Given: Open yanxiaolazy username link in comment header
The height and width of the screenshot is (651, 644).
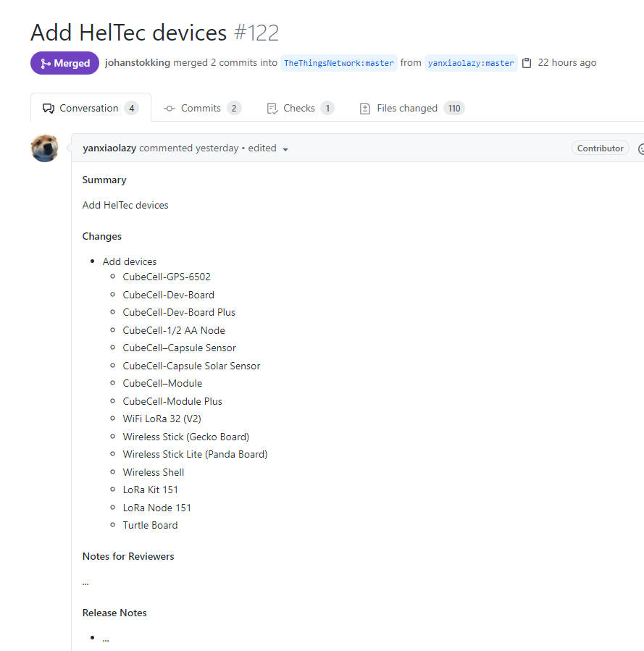Looking at the screenshot, I should click(109, 148).
